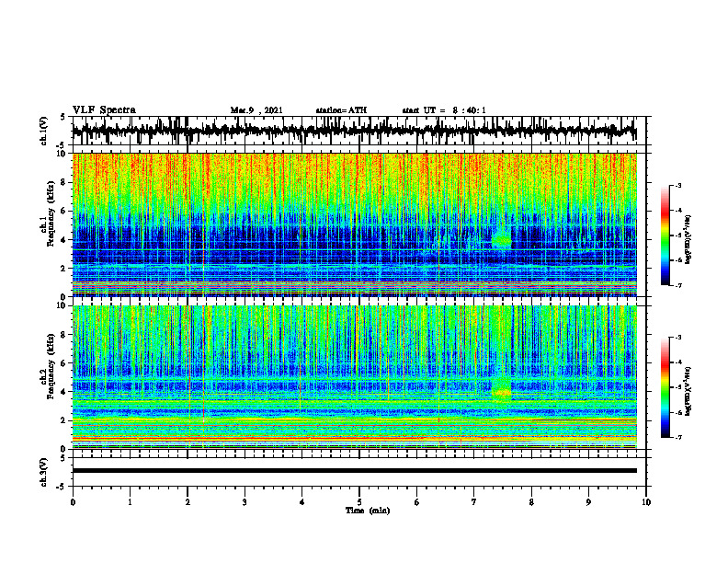
Task: Click the "VLF Spectra" title text
Action: pyautogui.click(x=104, y=110)
